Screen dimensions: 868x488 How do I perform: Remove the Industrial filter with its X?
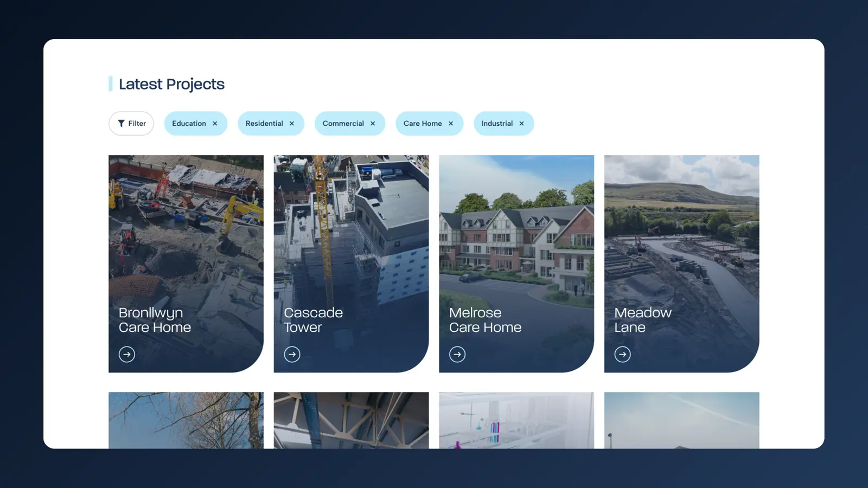click(521, 124)
